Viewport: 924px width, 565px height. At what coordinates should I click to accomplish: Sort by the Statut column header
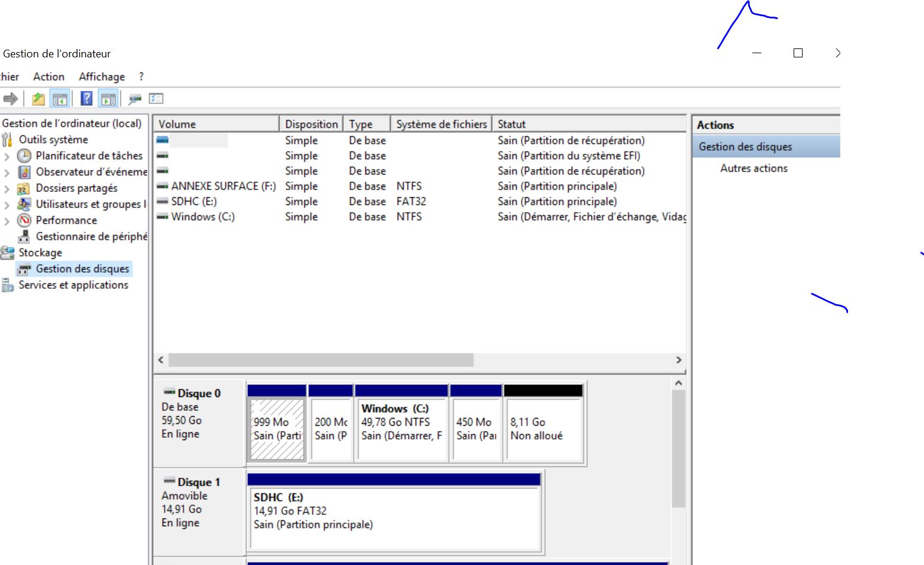[x=590, y=124]
